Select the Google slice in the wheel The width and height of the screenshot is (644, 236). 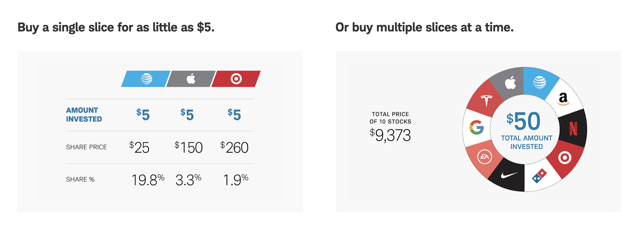tap(476, 128)
